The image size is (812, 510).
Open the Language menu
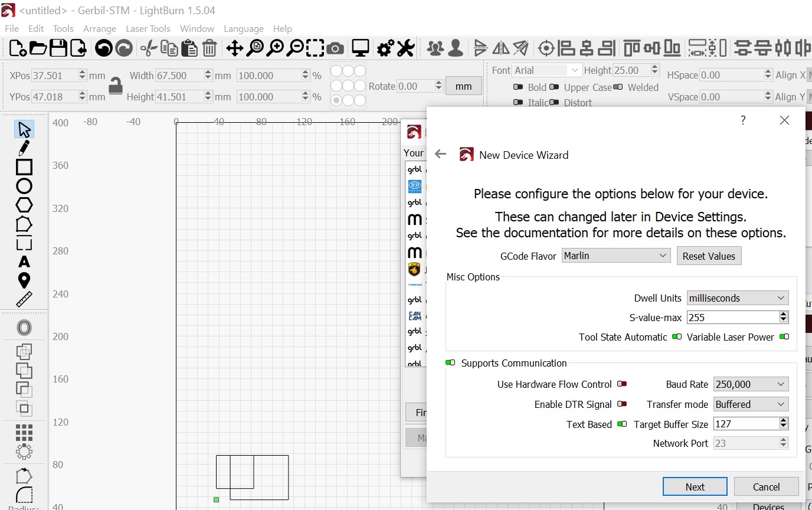(x=244, y=28)
